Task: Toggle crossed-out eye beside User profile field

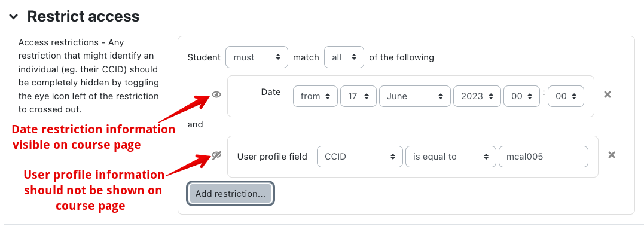Action: [x=216, y=155]
